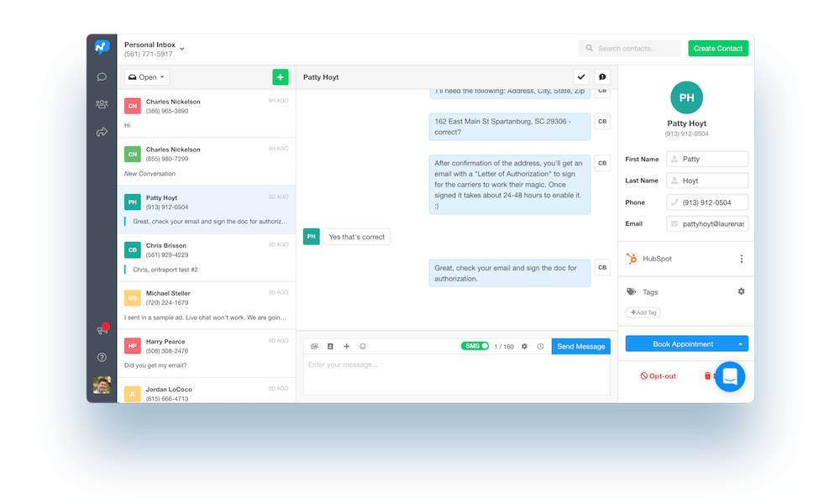Open the blue live chat widget bubble

click(x=730, y=376)
